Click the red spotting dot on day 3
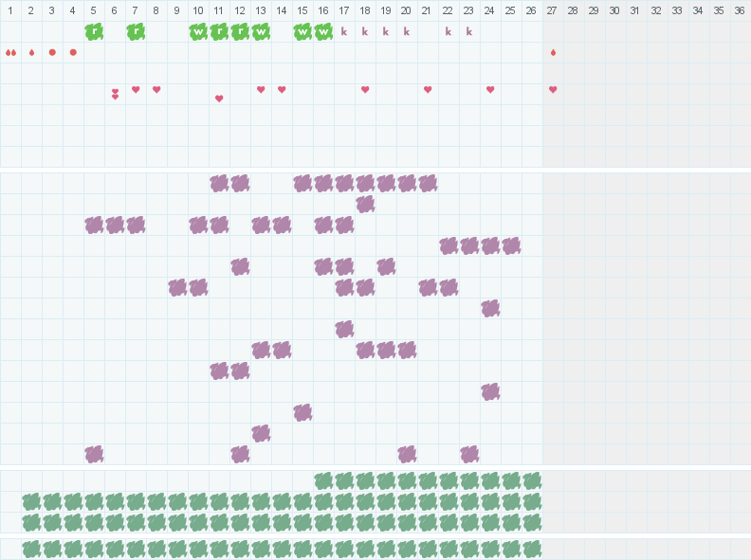Image resolution: width=751 pixels, height=560 pixels. 52,52
